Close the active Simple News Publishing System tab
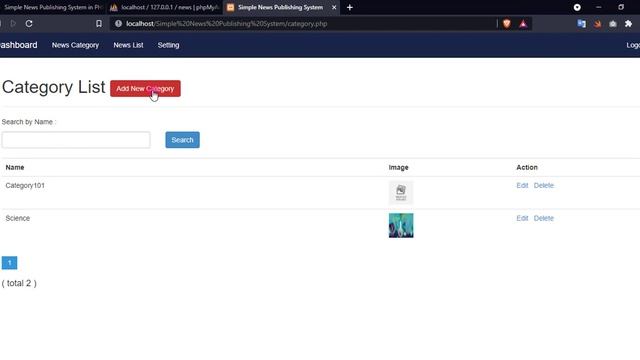Screen dimensions: 640x360 click(334, 7)
